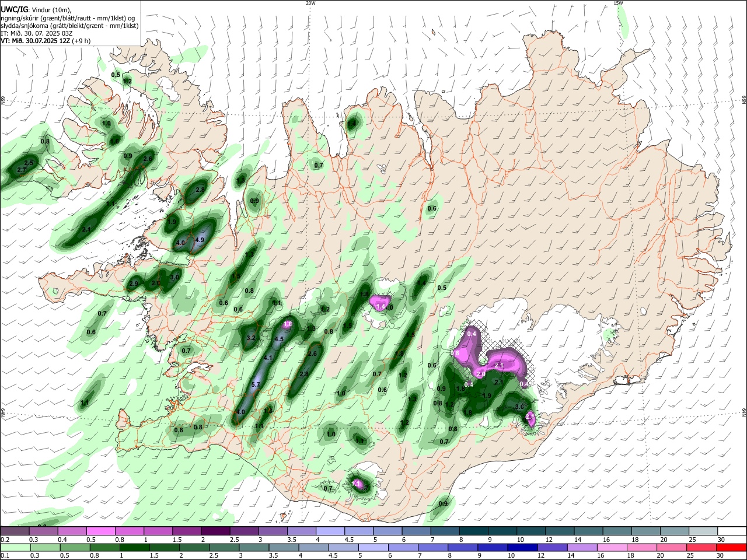Click the 15W longitude label
This screenshot has height=560, width=747.
[x=618, y=3]
